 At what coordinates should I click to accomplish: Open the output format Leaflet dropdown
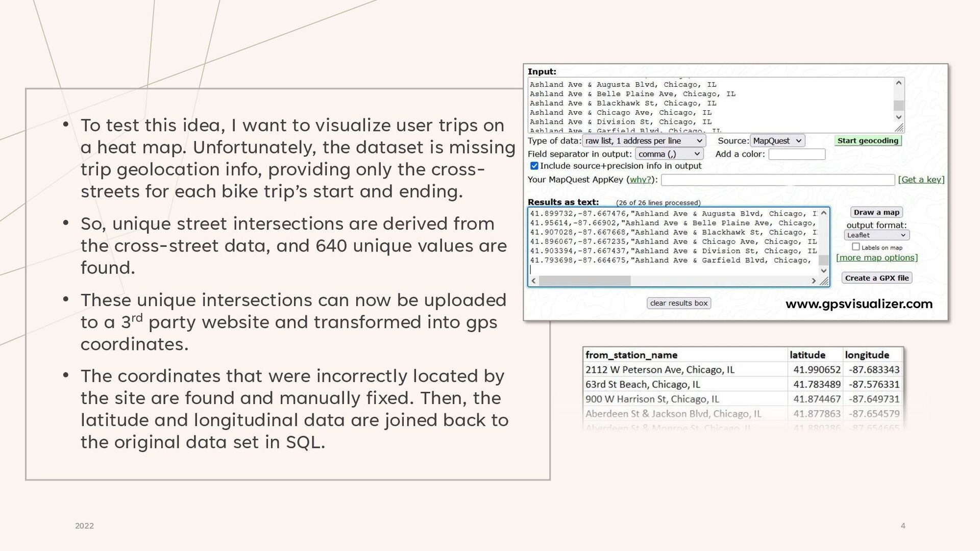point(876,235)
